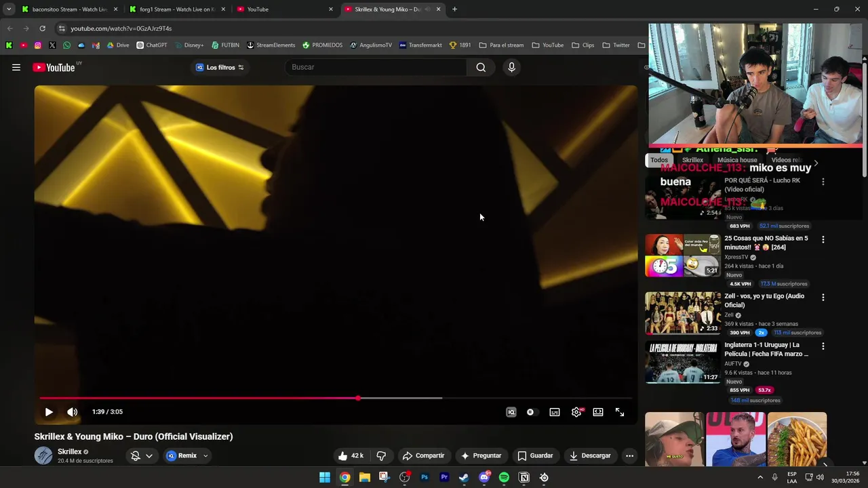Like the video with thumbs up

352,455
